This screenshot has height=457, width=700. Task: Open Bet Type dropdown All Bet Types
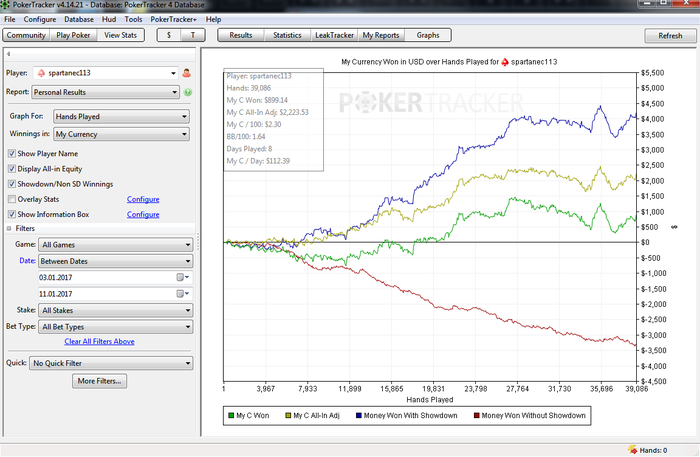click(116, 327)
